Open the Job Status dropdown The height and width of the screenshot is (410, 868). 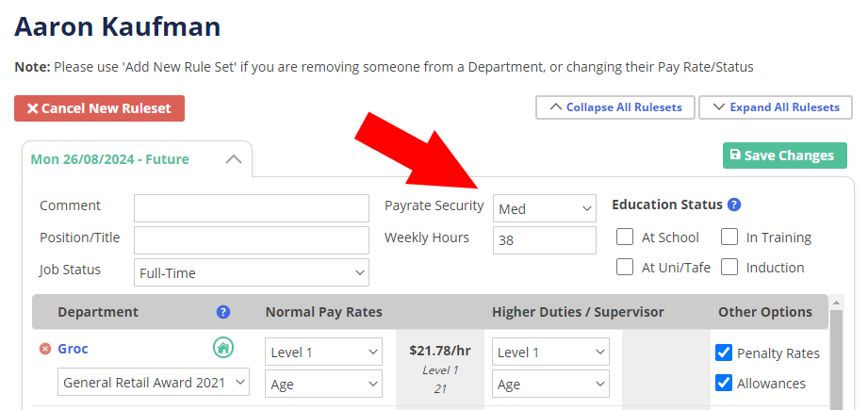coord(252,273)
